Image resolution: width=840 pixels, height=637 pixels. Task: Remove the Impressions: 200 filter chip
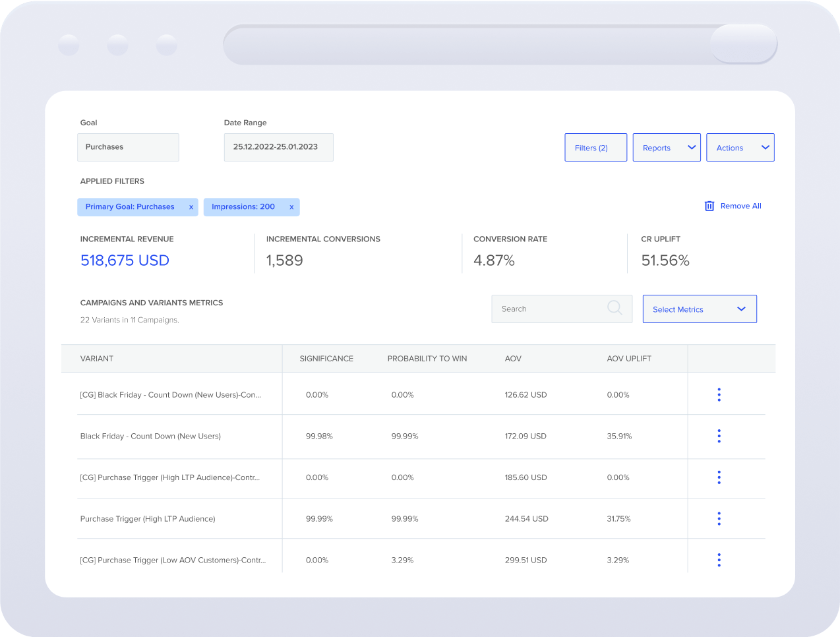pos(291,207)
